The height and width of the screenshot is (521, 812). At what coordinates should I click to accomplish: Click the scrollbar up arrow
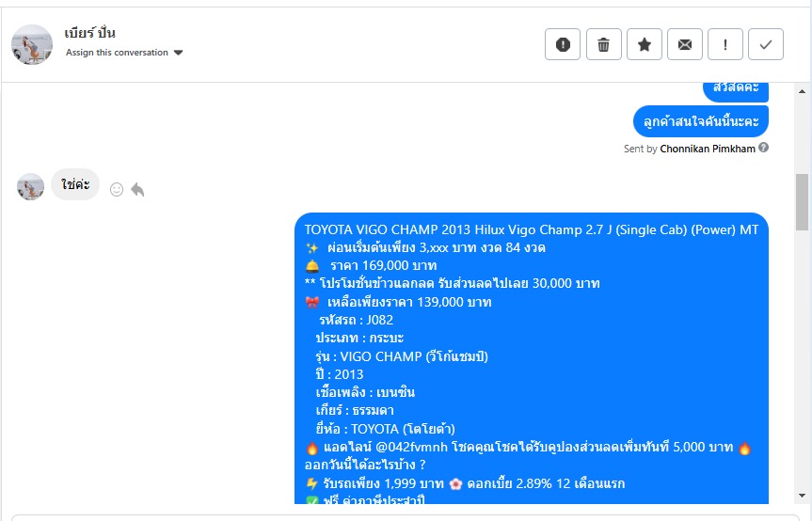click(x=803, y=90)
